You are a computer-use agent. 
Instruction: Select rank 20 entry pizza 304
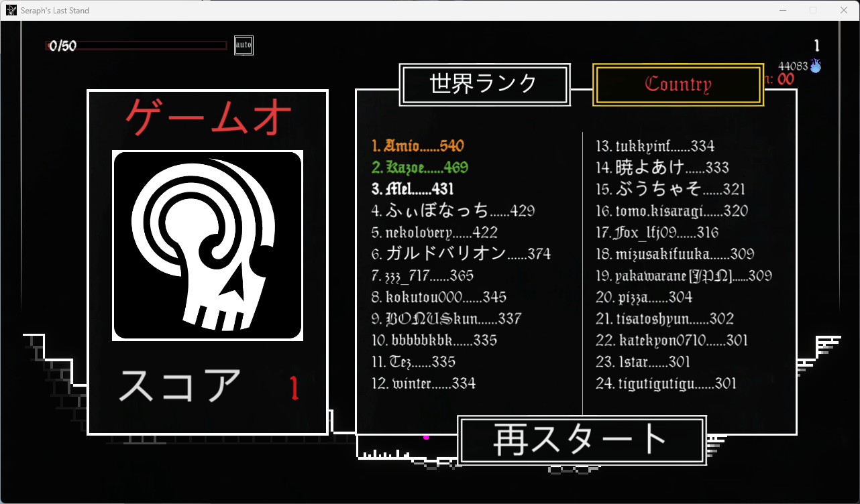pyautogui.click(x=645, y=297)
